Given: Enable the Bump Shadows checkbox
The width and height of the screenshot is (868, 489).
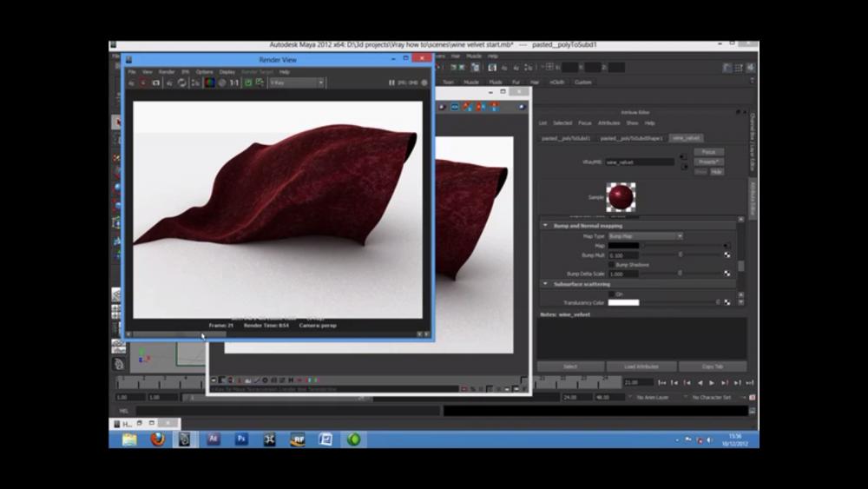Looking at the screenshot, I should (x=611, y=265).
